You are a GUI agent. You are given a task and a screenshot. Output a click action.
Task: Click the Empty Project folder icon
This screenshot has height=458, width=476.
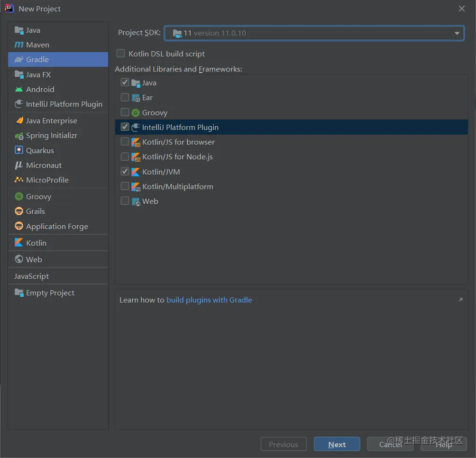tap(19, 293)
